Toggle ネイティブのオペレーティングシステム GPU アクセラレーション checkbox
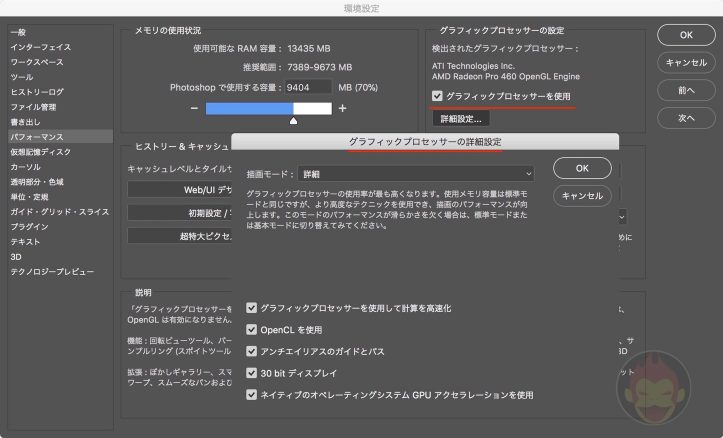723x438 pixels. tap(251, 395)
